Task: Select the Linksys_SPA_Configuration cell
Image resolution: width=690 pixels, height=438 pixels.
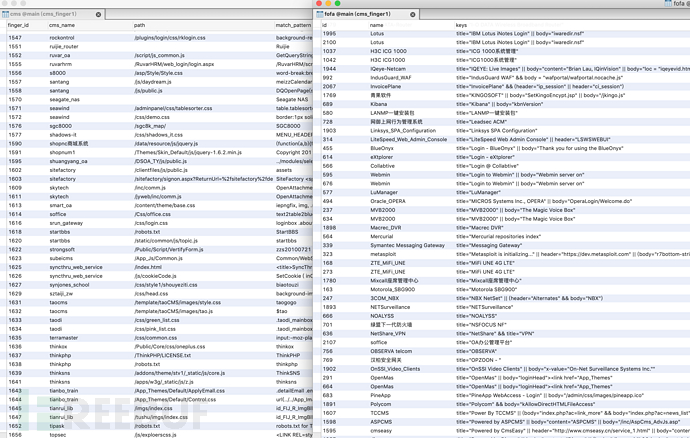Action: click(403, 131)
